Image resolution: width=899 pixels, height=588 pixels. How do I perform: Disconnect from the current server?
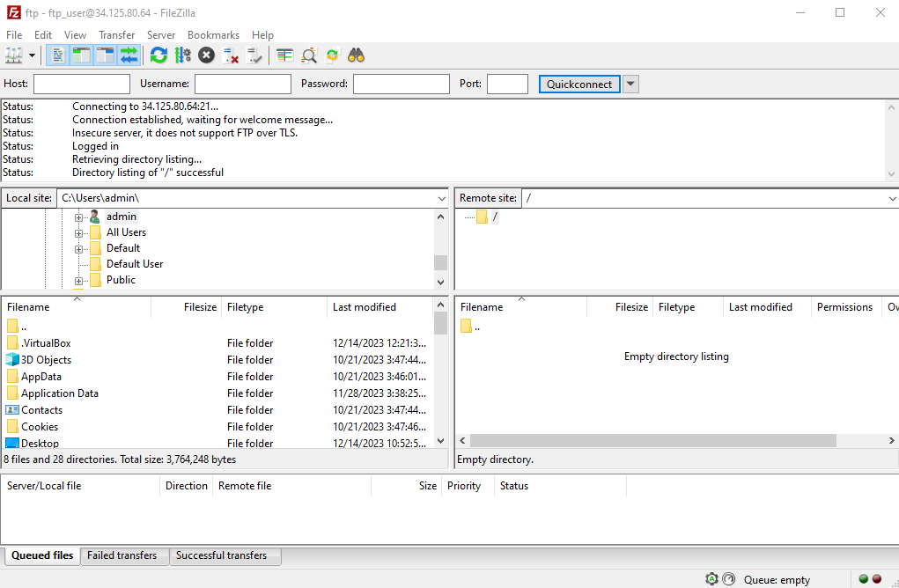tap(231, 55)
